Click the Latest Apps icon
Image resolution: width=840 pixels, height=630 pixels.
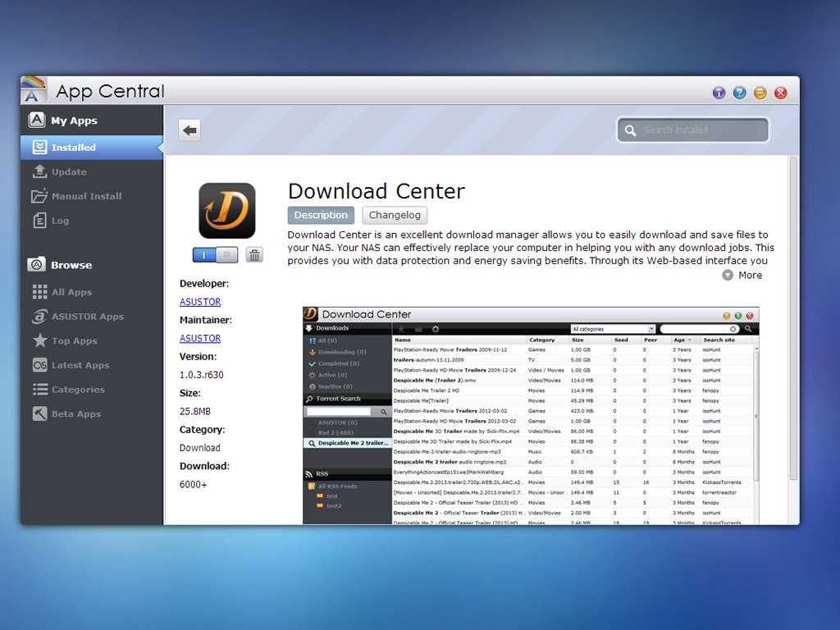pos(39,365)
